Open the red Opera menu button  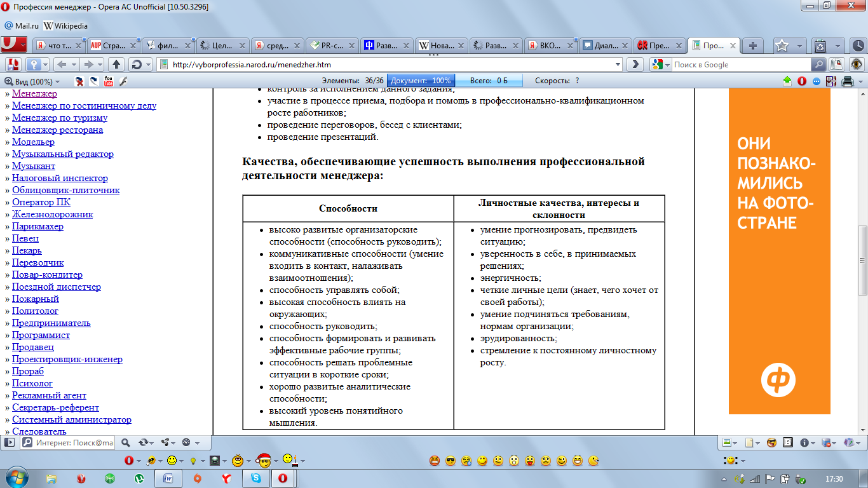(x=13, y=44)
